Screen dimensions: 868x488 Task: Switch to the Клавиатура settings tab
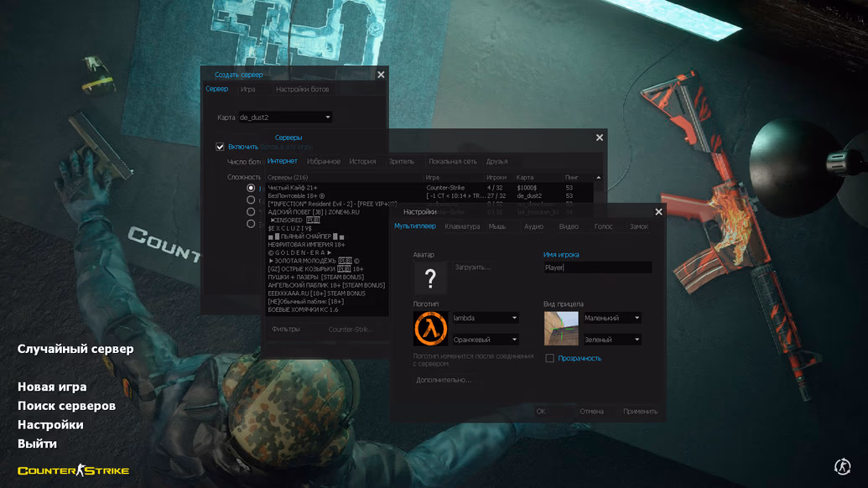[462, 226]
